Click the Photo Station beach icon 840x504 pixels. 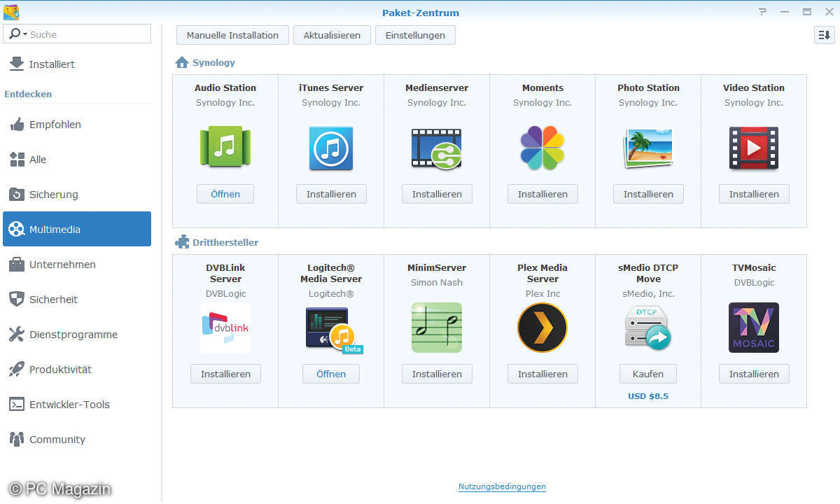click(x=648, y=148)
